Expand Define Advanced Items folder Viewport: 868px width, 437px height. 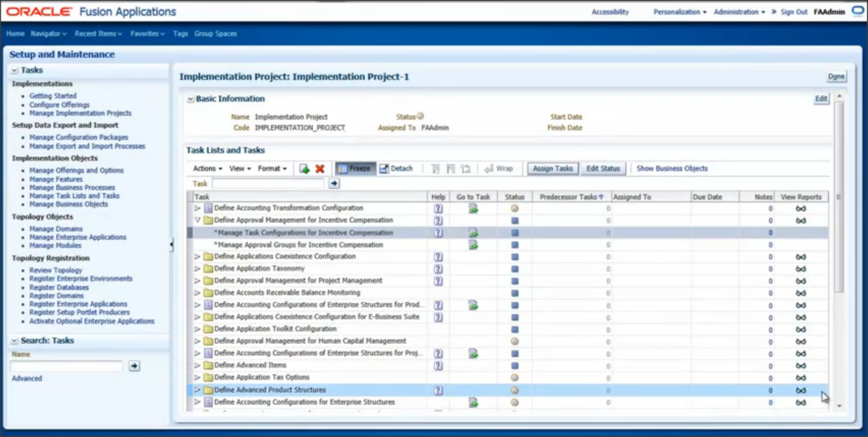[x=198, y=366]
